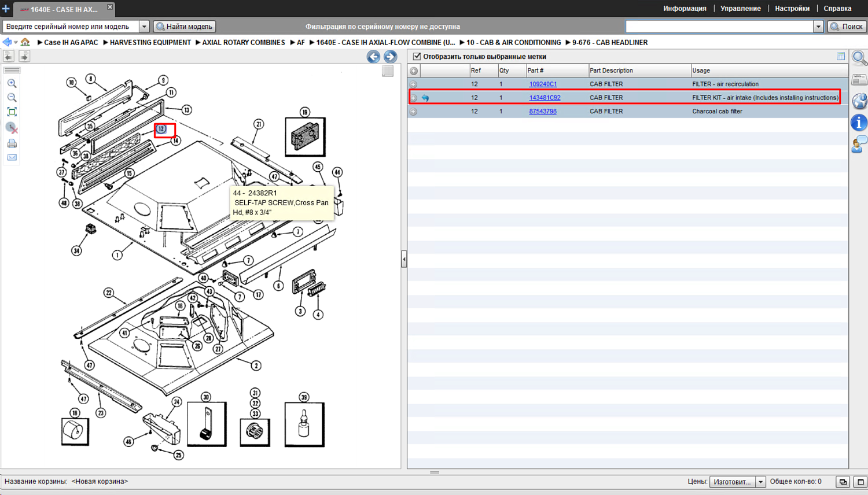Viewport: 868px width, 495px height.
Task: Go to previous page with left page icon
Action: (x=9, y=56)
